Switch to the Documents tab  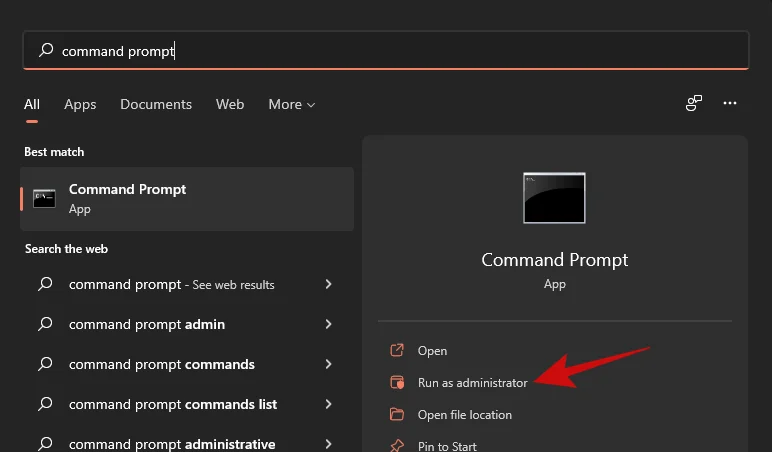pyautogui.click(x=156, y=104)
